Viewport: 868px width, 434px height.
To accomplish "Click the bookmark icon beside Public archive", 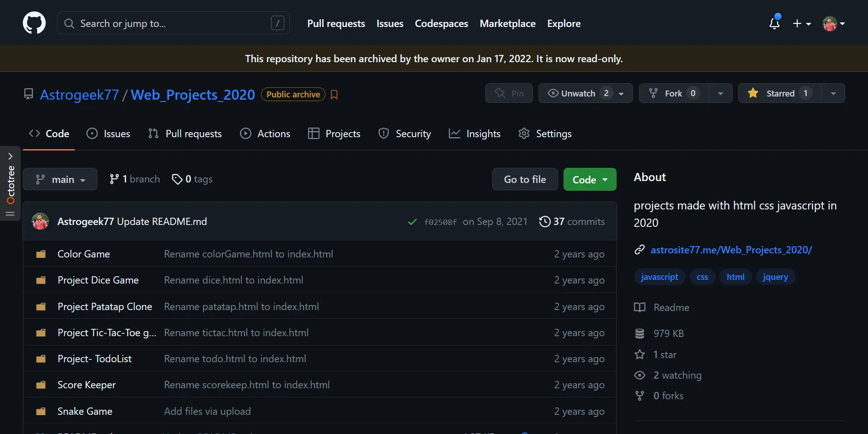I will click(334, 95).
